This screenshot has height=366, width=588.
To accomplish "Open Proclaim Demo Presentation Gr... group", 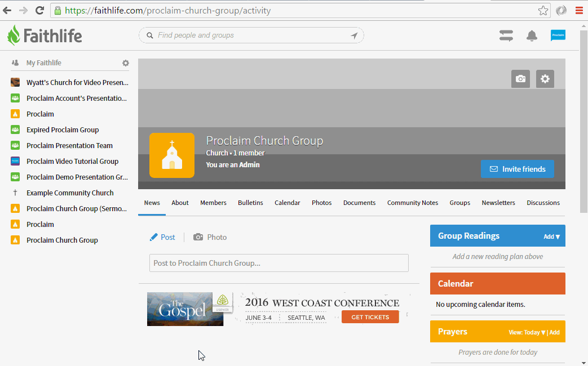I will (77, 177).
